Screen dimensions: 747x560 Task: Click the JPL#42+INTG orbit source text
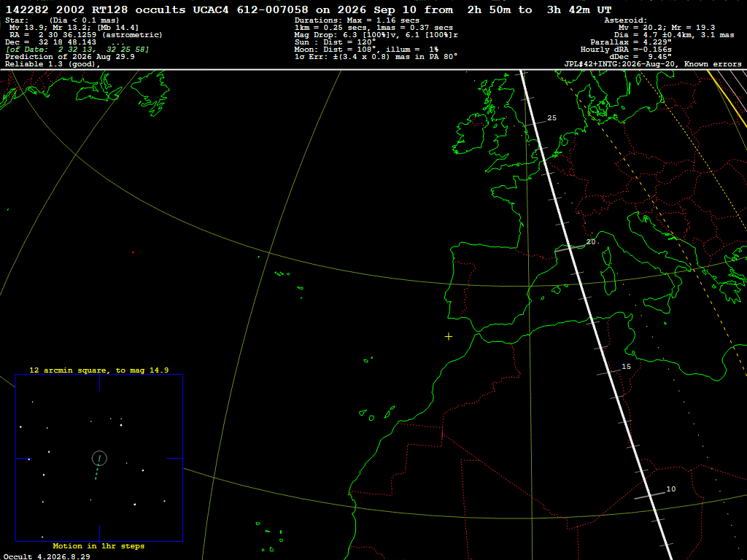coord(653,64)
